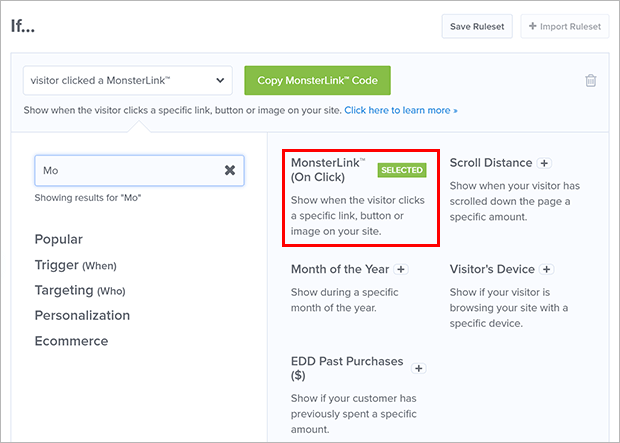The height and width of the screenshot is (443, 620).
Task: Copy the MonsterLink Code using the green button
Action: 318,80
